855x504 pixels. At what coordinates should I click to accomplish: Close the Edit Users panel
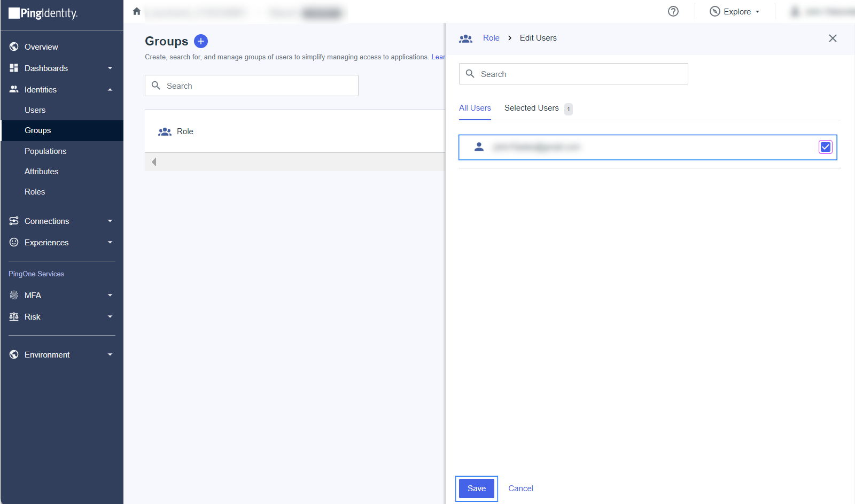[x=833, y=38]
